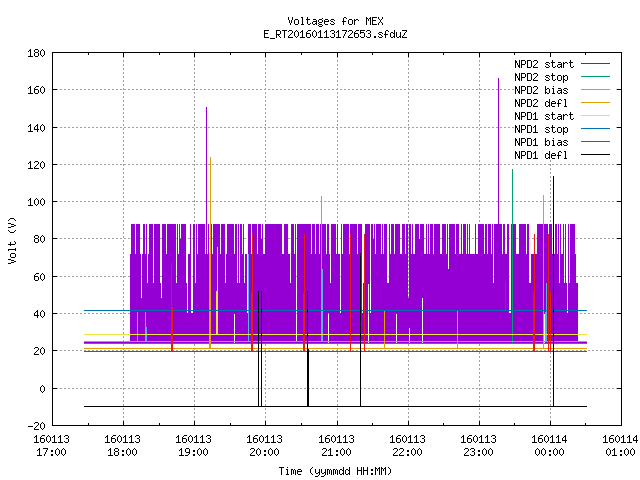Viewport: 640px width, 480px height.
Task: Click the 'NPD1 start' legend label
Action: point(544,116)
